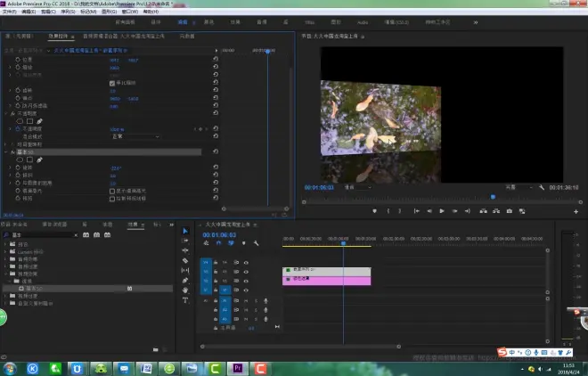Open timeline display settings wrench

(256, 243)
